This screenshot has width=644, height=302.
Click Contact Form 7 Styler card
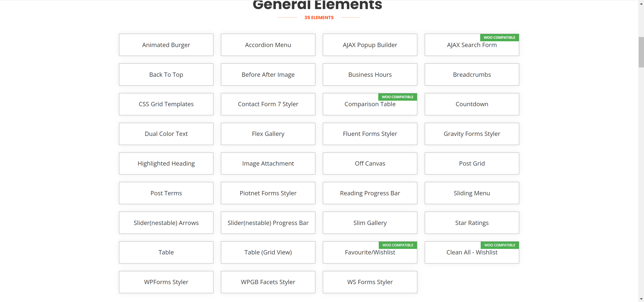point(268,104)
